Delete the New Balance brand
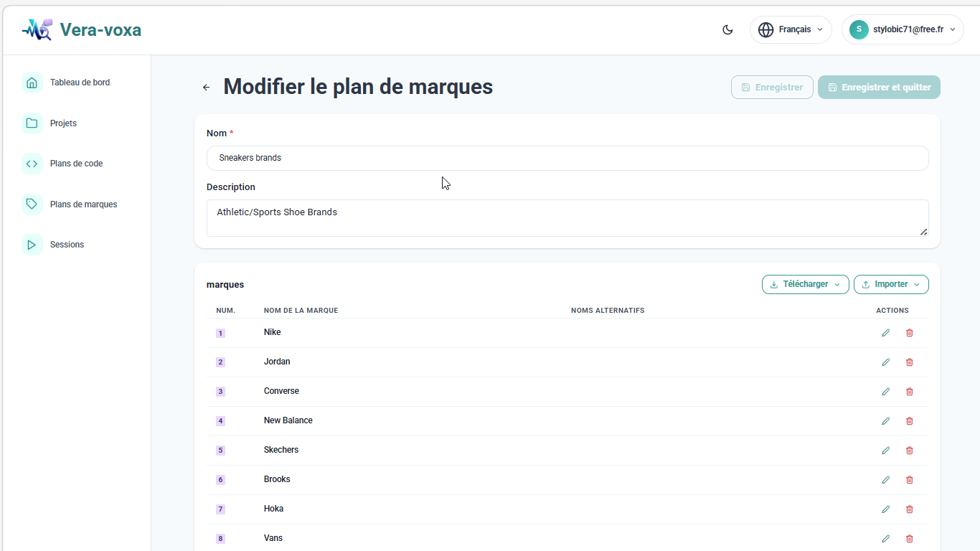 [x=910, y=421]
